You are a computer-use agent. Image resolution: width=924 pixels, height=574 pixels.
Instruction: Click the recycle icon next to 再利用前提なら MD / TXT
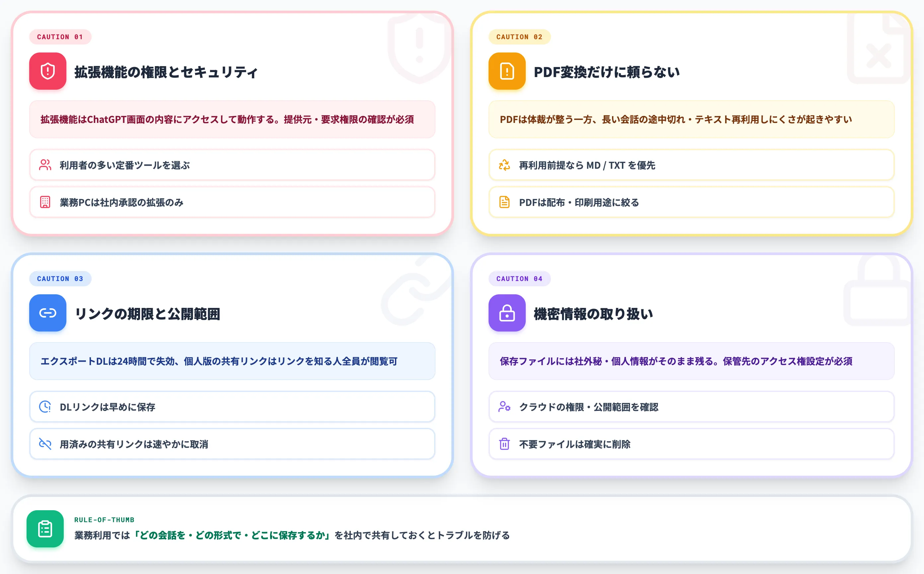tap(504, 165)
